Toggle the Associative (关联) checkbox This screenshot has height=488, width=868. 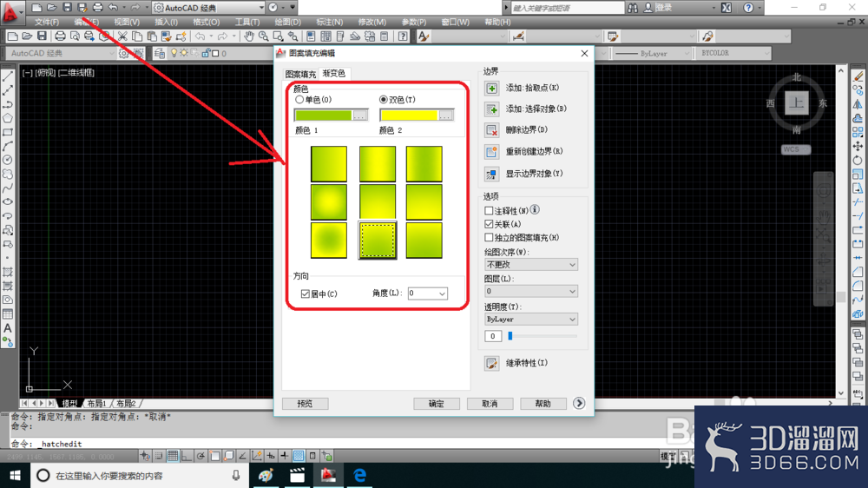[489, 224]
